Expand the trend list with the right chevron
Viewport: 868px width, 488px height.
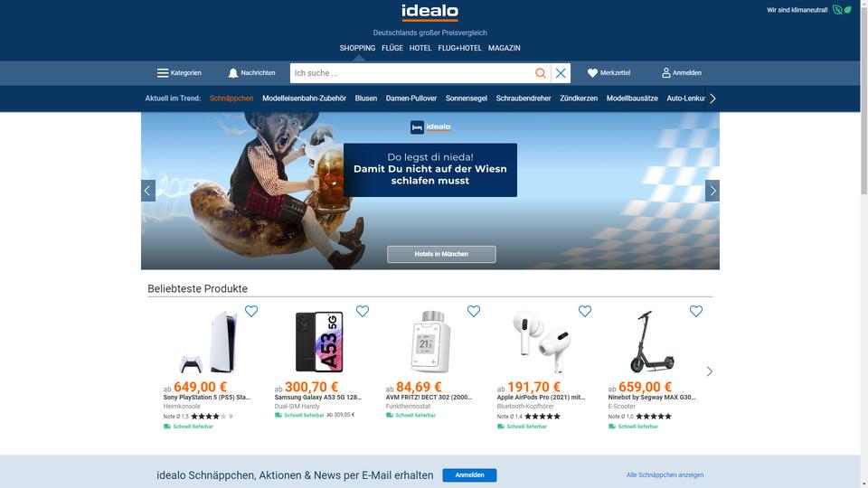pos(713,99)
